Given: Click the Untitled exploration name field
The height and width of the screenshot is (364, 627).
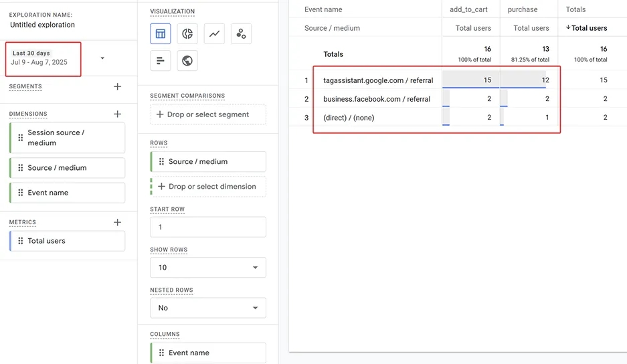Looking at the screenshot, I should pyautogui.click(x=42, y=25).
